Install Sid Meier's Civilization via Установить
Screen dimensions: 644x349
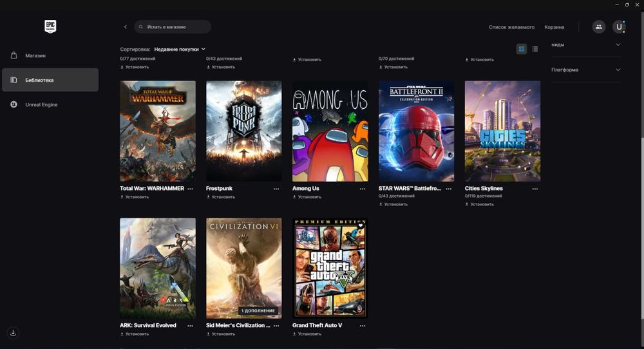[221, 334]
